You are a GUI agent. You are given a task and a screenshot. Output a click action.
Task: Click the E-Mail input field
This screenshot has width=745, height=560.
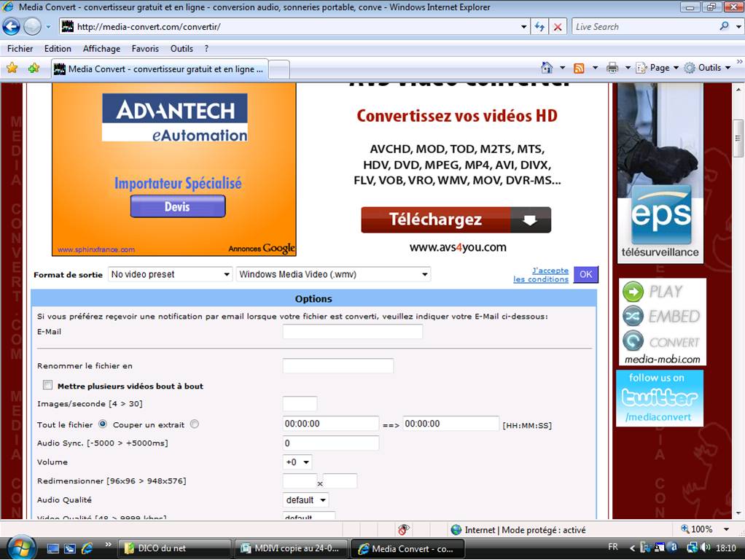[x=353, y=331]
